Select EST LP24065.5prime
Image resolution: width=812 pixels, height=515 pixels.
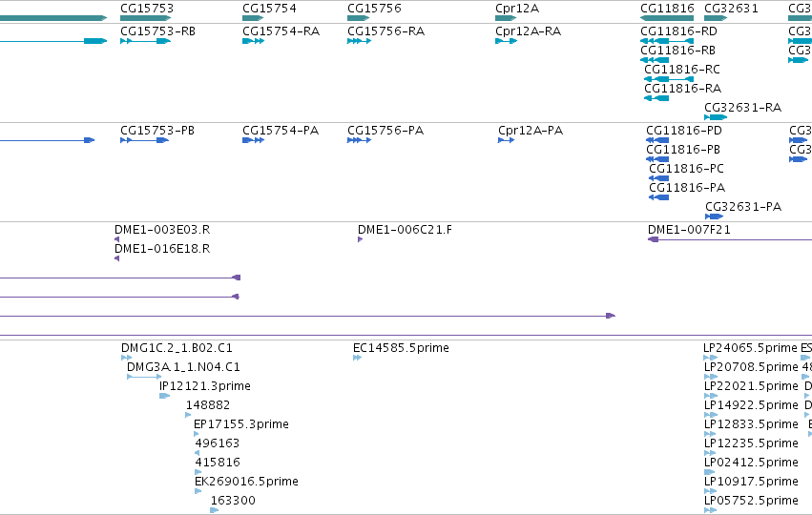(x=750, y=348)
